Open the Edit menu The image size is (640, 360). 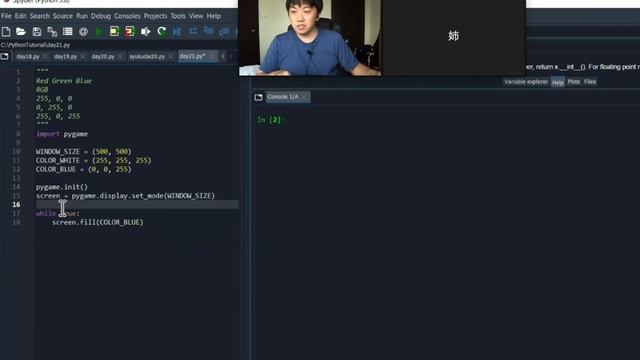pos(20,16)
